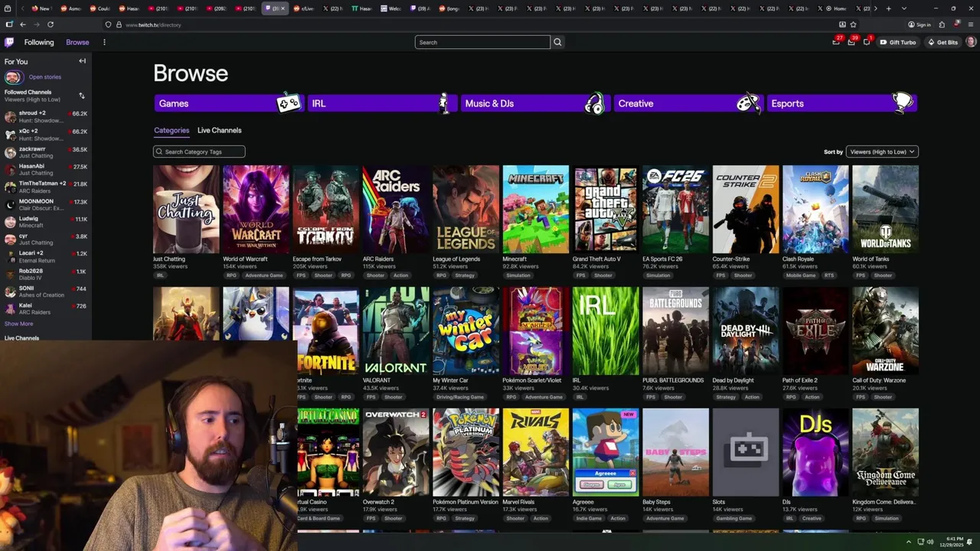Screen dimensions: 980x551
Task: Bookmark this page with the star icon
Action: point(854,24)
